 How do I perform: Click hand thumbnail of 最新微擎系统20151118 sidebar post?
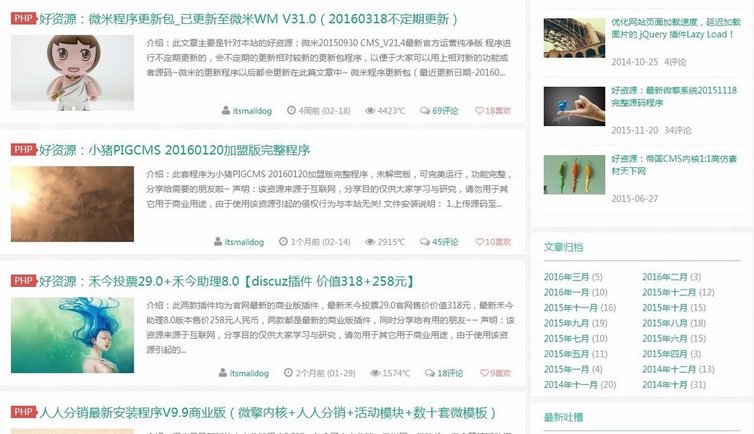[574, 106]
